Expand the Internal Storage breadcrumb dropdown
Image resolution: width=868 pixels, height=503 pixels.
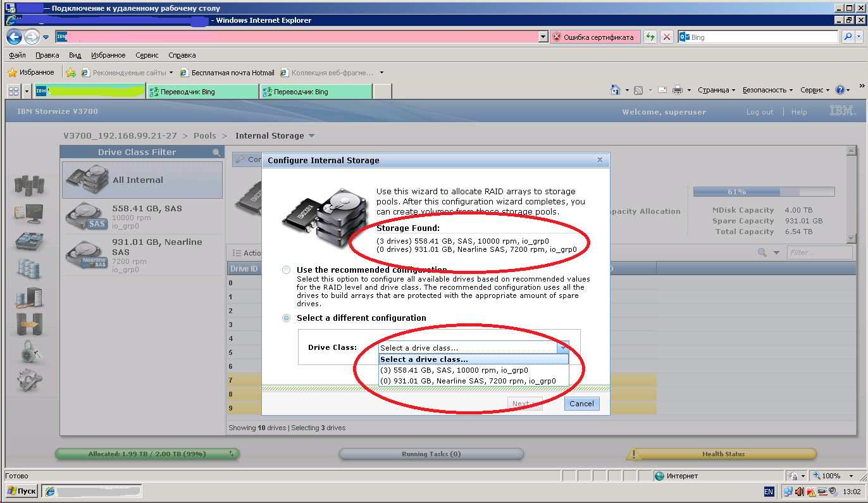click(311, 136)
